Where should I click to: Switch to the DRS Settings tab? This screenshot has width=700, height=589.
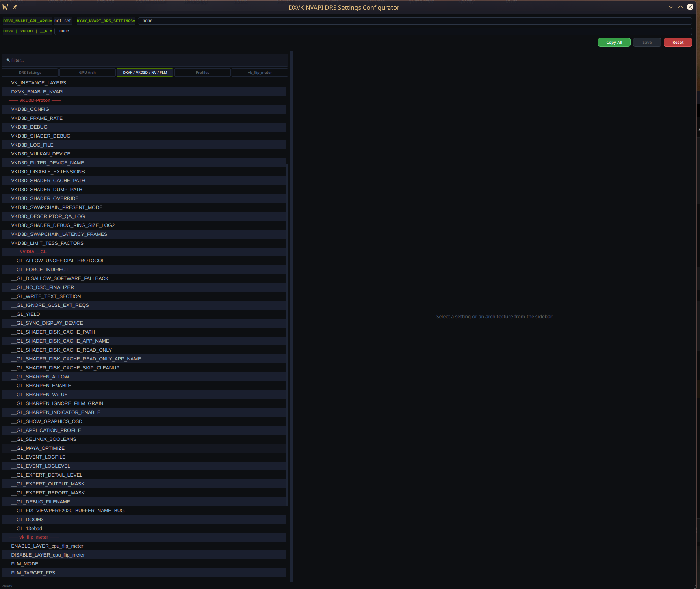click(x=30, y=73)
